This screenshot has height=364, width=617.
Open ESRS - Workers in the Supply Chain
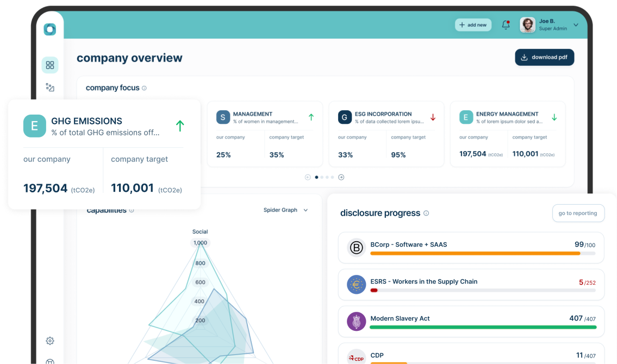point(471,285)
